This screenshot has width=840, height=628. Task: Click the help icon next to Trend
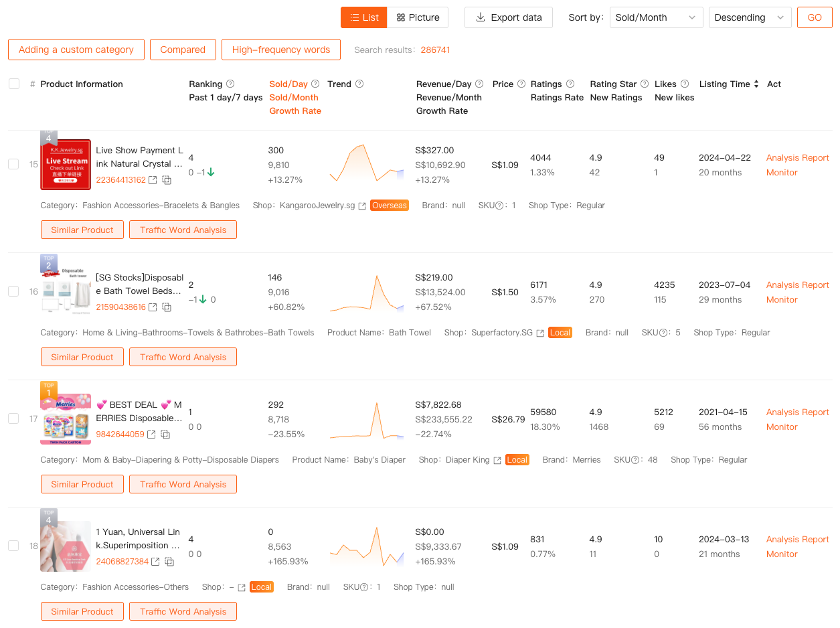point(359,84)
